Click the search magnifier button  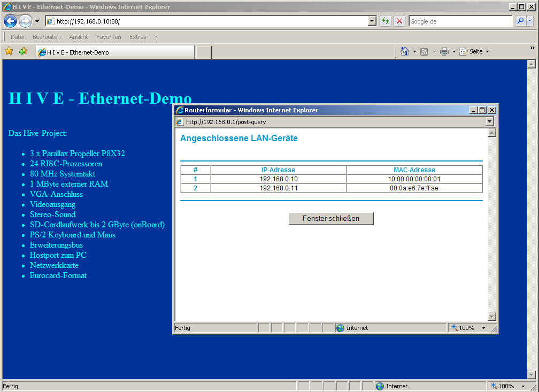point(520,21)
